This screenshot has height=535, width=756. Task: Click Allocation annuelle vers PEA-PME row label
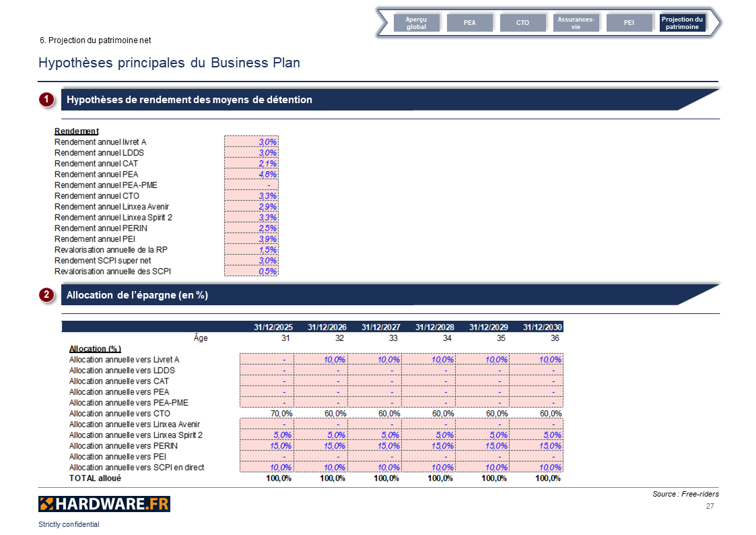(129, 402)
